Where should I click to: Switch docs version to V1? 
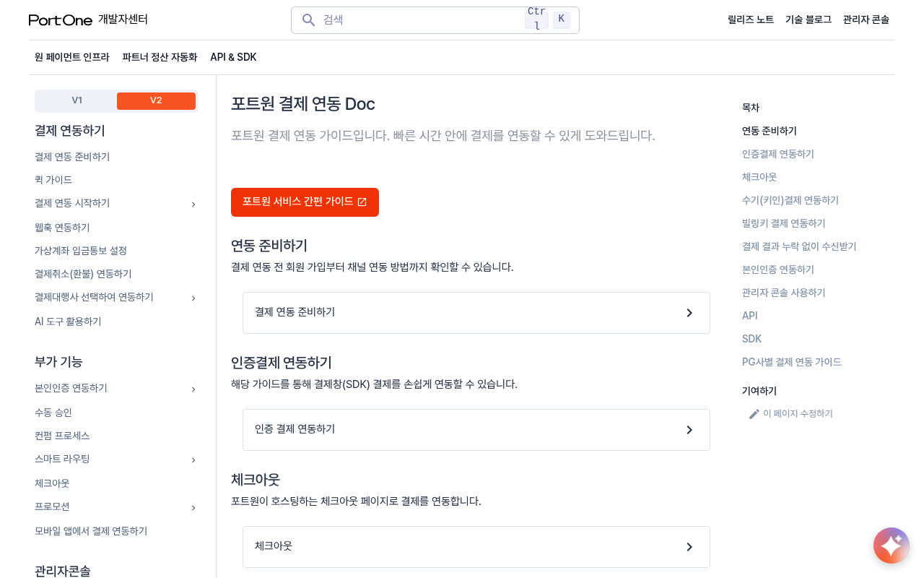(x=77, y=101)
